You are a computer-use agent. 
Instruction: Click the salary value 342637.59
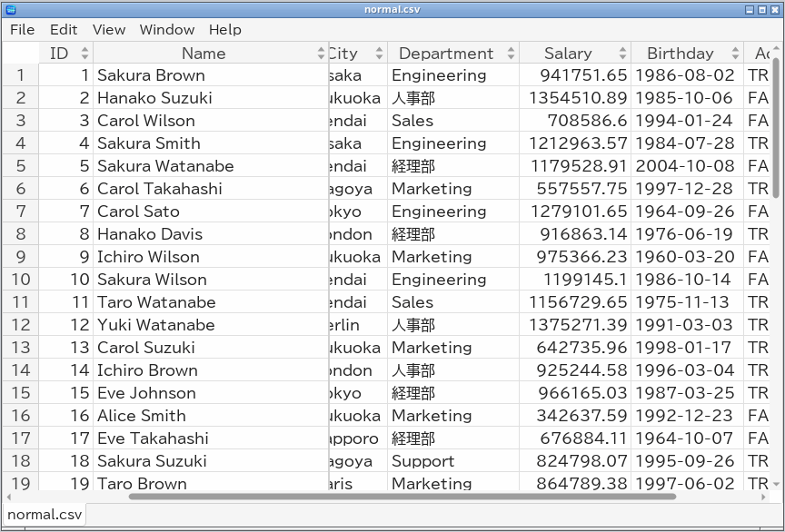point(575,416)
